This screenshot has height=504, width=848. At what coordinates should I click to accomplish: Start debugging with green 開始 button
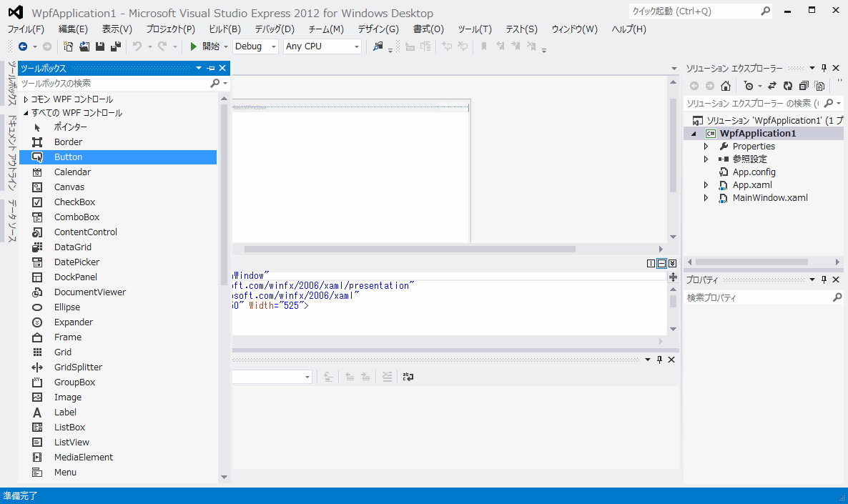pyautogui.click(x=205, y=46)
